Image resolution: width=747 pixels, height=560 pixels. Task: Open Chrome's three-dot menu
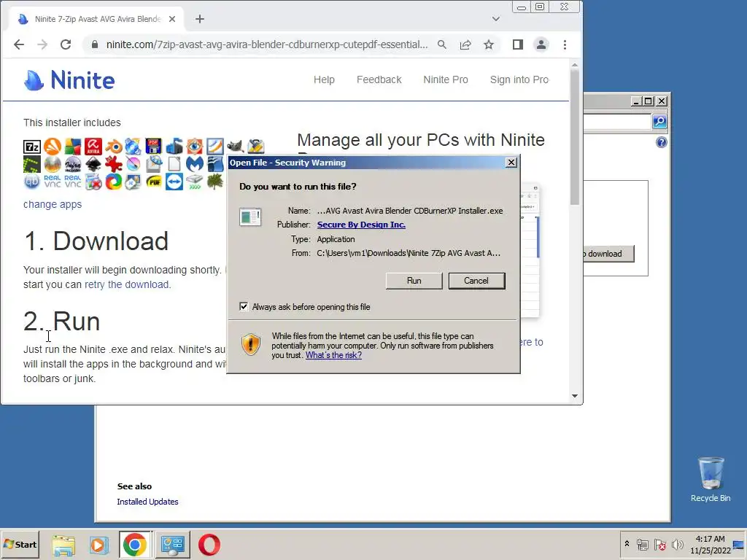[x=565, y=44]
